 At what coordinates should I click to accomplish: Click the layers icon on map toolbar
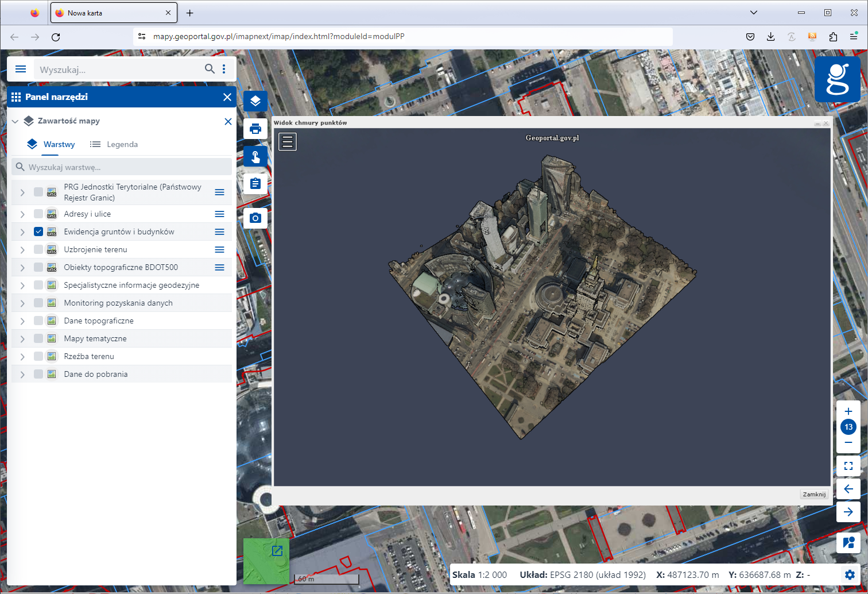pos(255,101)
